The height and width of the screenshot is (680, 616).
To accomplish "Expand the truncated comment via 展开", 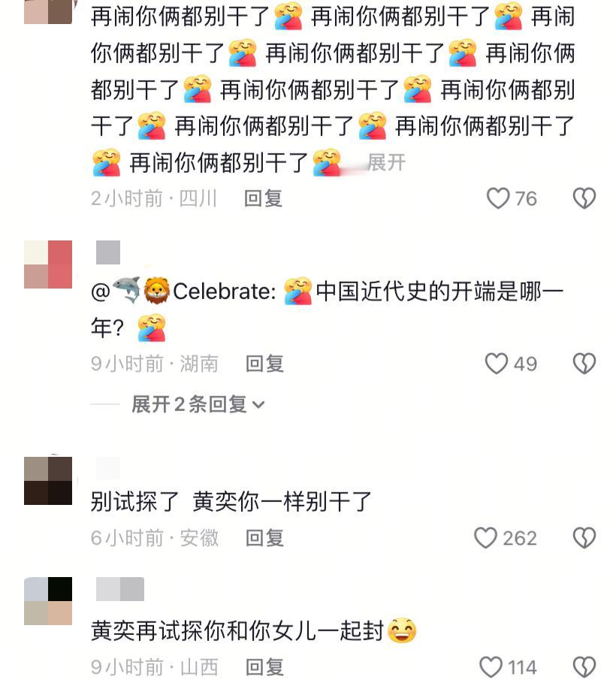I will click(386, 162).
